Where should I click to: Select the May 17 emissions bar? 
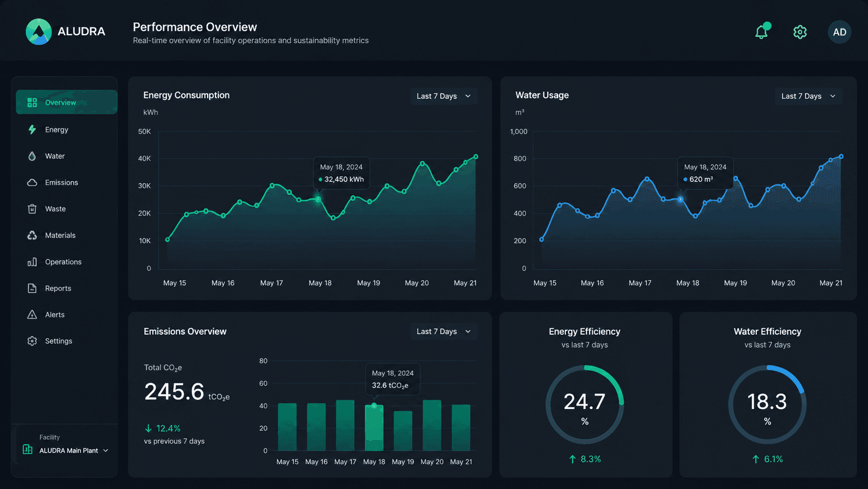[345, 425]
